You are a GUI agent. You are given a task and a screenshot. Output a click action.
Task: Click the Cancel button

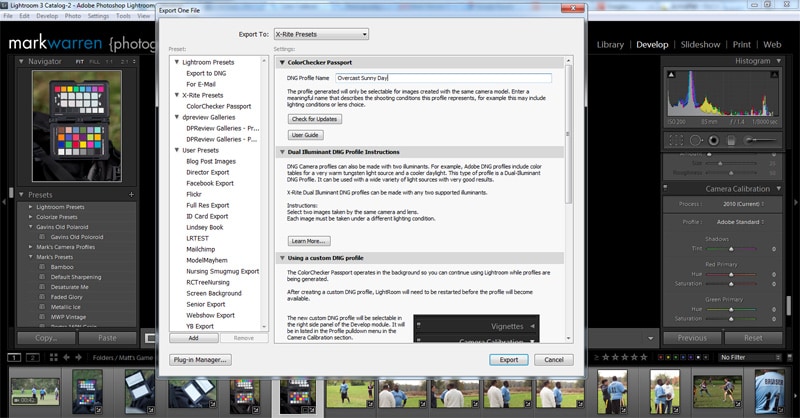pos(554,360)
